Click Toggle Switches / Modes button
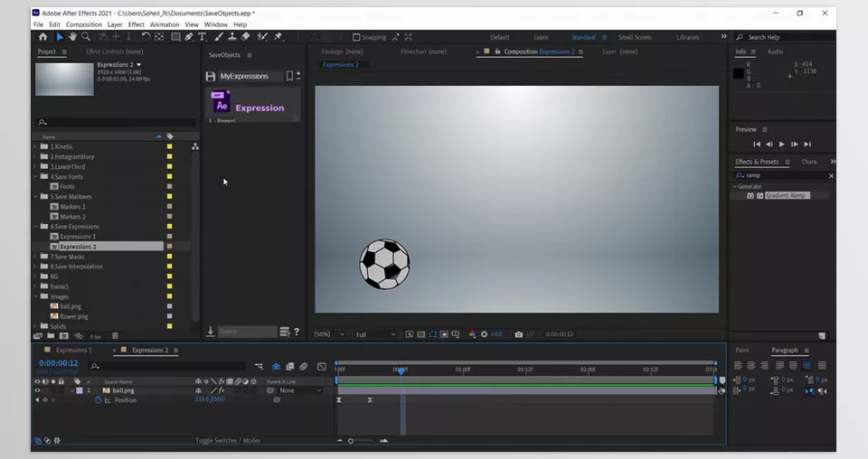 pyautogui.click(x=228, y=440)
